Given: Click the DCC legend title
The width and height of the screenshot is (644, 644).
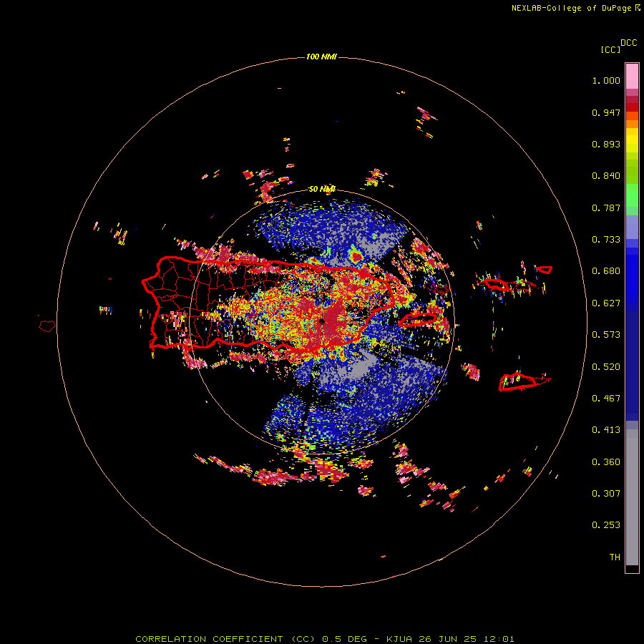Looking at the screenshot, I should pos(629,43).
